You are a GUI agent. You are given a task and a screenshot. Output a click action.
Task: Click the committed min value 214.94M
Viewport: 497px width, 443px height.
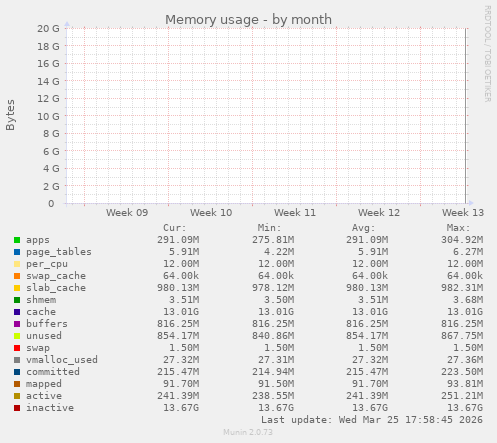(273, 372)
